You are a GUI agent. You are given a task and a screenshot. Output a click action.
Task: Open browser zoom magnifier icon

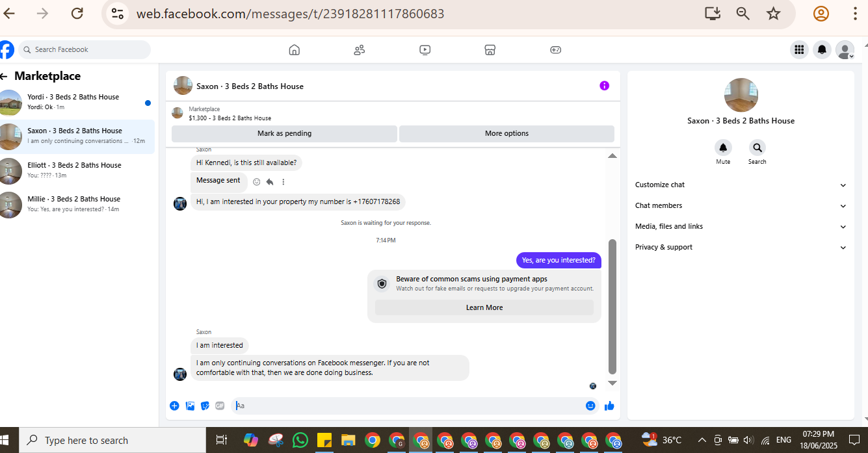[x=743, y=13]
